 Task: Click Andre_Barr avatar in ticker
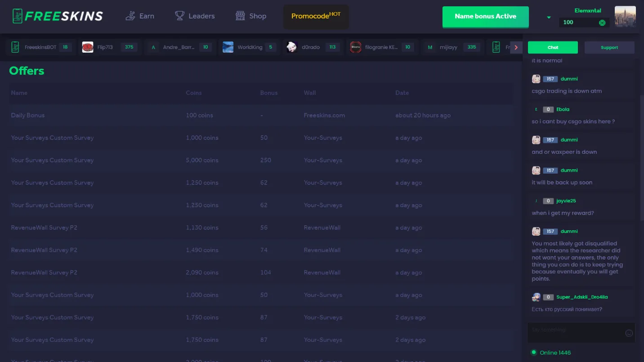pos(153,47)
